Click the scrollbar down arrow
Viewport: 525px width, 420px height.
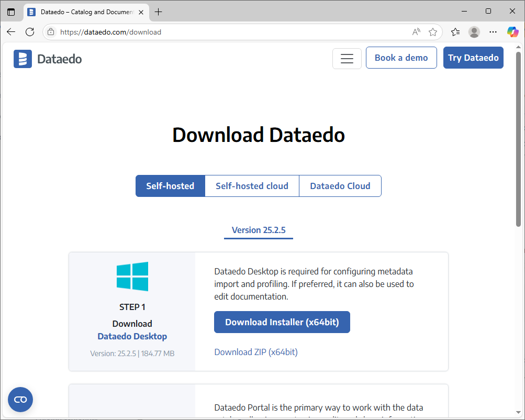518,413
